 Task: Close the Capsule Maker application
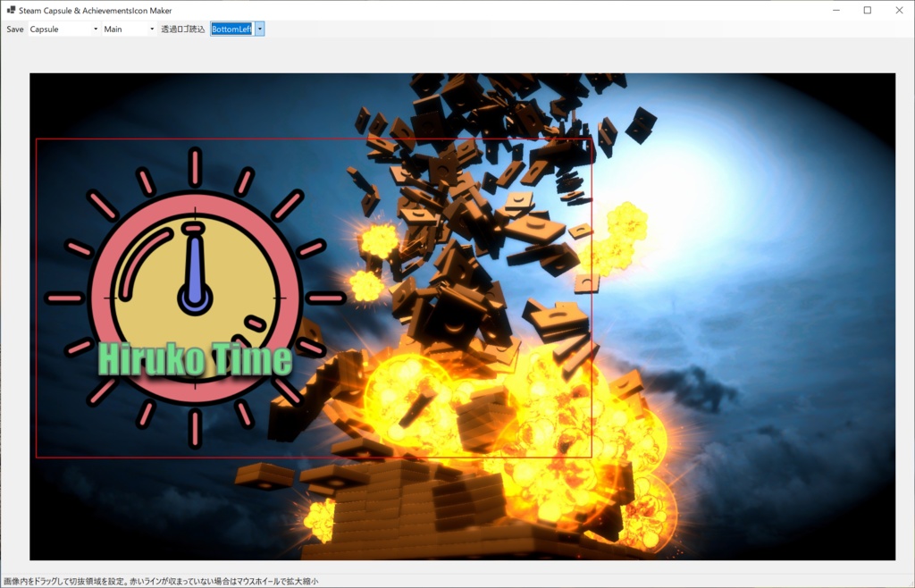point(899,10)
